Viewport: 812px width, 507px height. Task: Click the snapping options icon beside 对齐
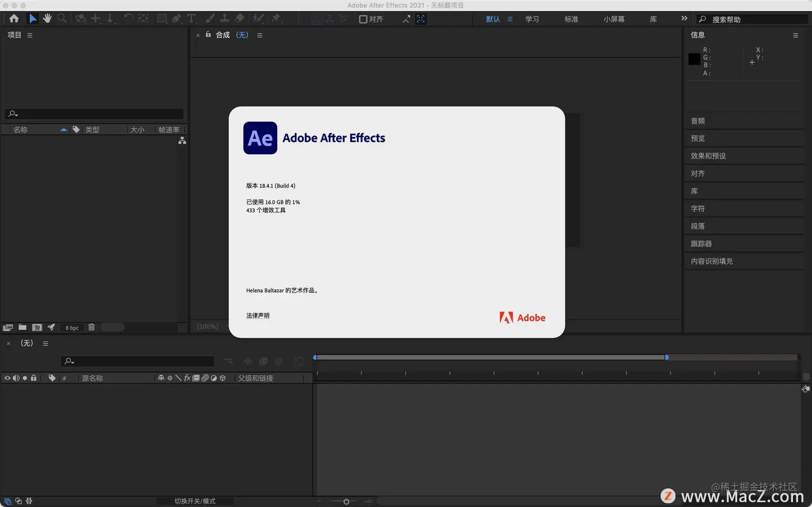tap(406, 19)
